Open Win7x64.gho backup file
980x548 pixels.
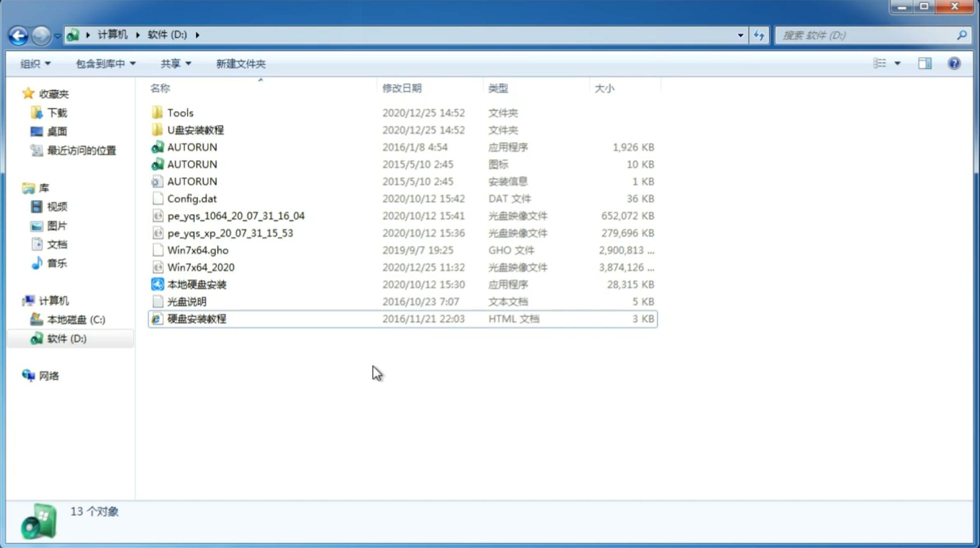198,250
